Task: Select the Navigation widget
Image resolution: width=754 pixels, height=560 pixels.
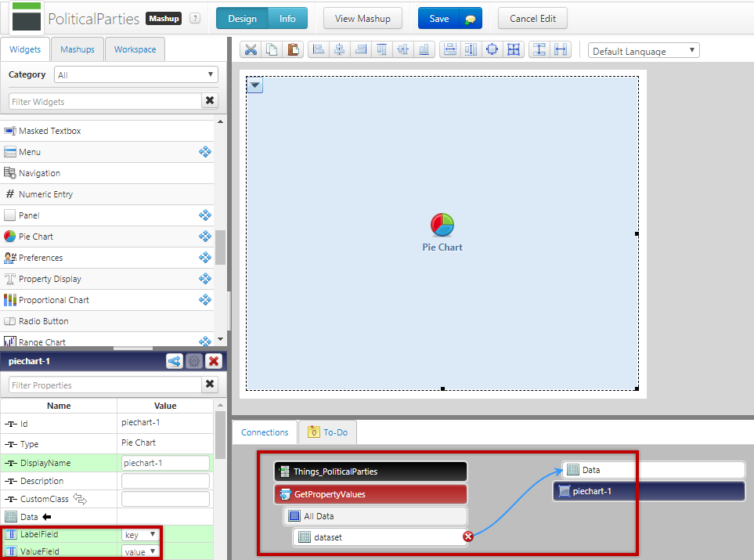Action: (x=106, y=173)
